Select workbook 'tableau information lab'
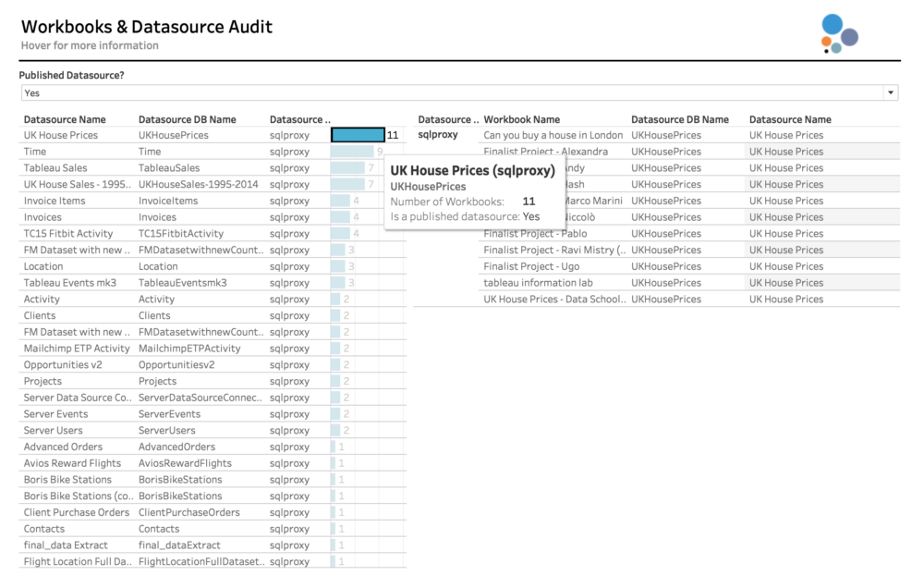Screen dimensions: 924x588 point(538,283)
